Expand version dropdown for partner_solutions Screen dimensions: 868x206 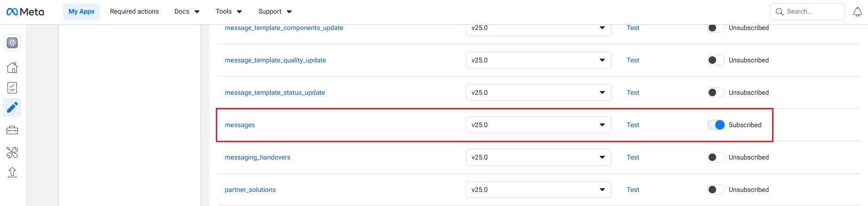click(539, 190)
